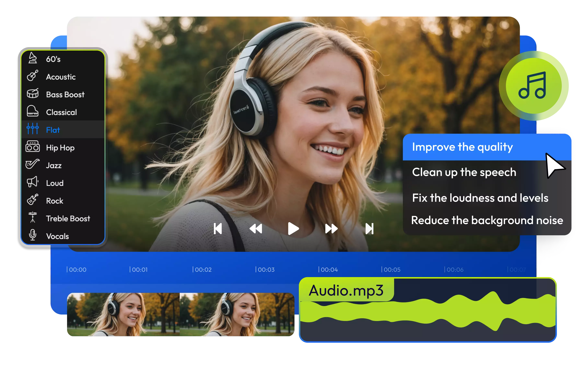588x385 pixels.
Task: Select the Jazz saxophone icon
Action: 32,164
